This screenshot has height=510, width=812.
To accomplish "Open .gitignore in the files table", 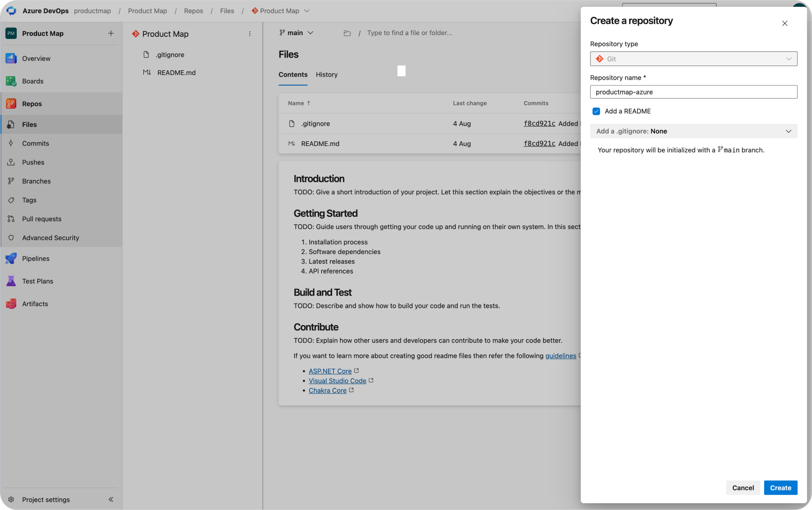I will coord(315,124).
